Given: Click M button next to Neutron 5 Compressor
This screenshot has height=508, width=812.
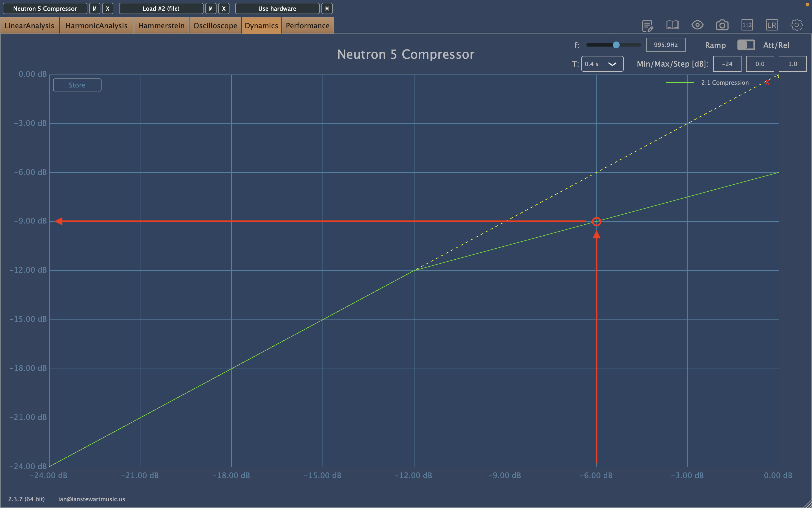Looking at the screenshot, I should tap(95, 8).
